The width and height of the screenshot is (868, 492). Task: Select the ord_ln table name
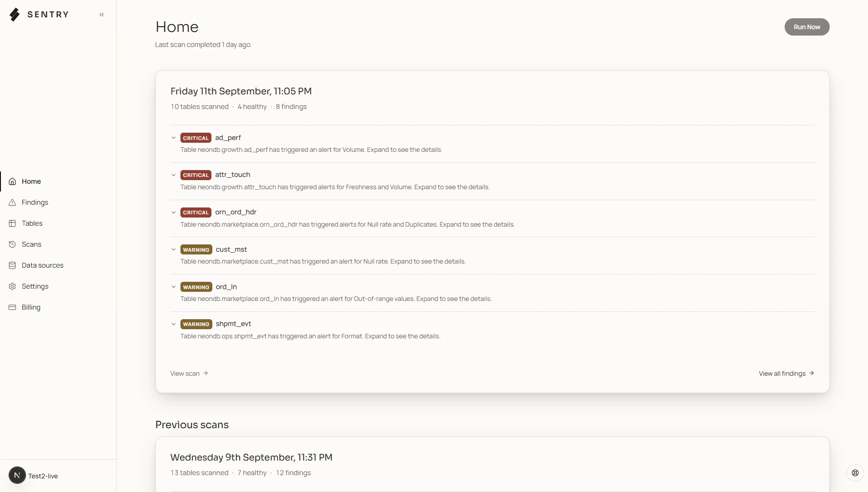coord(226,287)
